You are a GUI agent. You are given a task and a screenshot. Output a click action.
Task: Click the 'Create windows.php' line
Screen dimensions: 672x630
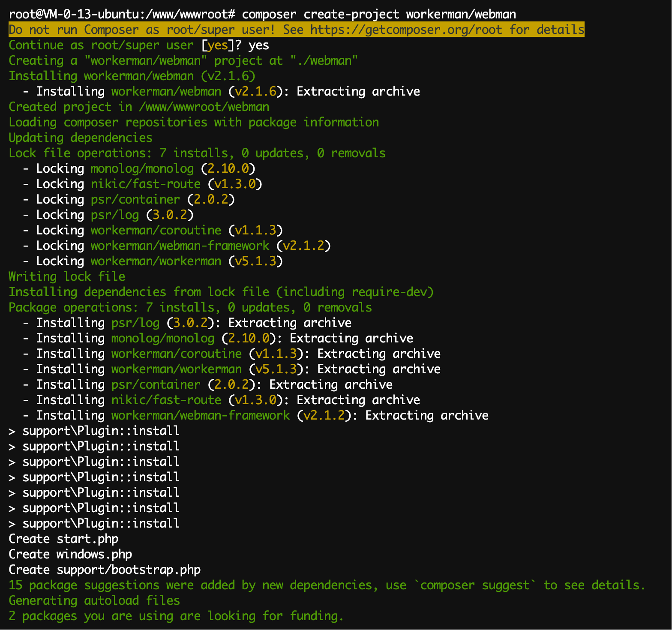[70, 555]
